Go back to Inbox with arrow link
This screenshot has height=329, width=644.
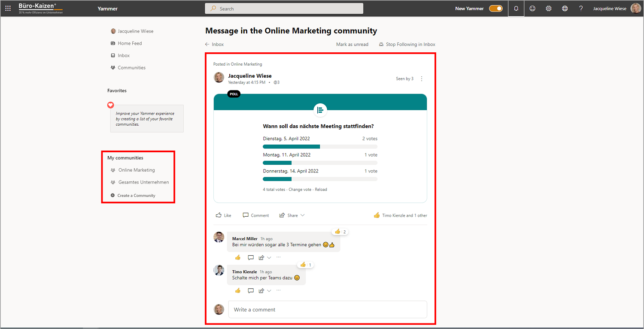[214, 44]
